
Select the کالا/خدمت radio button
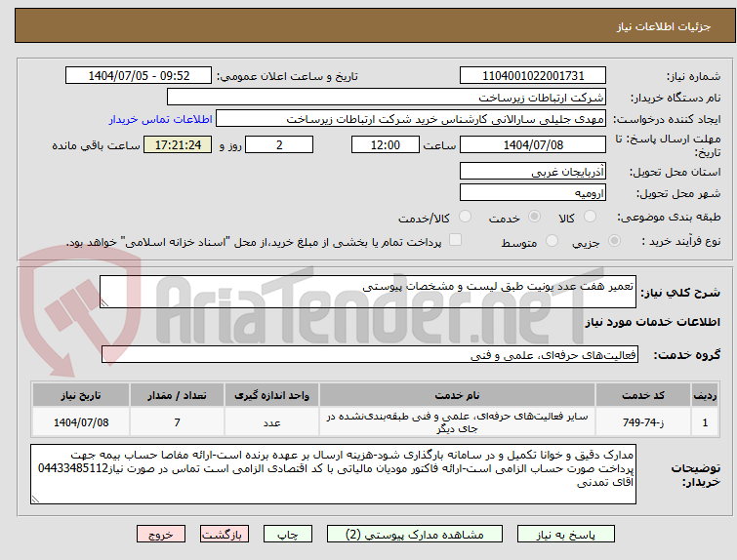465,217
